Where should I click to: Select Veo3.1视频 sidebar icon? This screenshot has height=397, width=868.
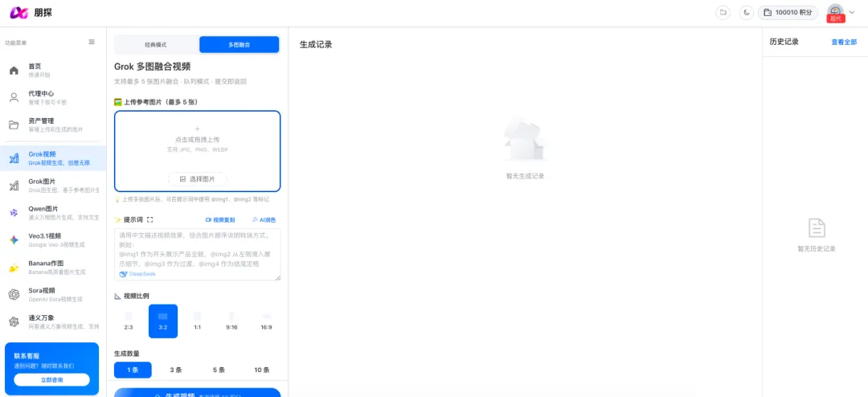pyautogui.click(x=14, y=240)
